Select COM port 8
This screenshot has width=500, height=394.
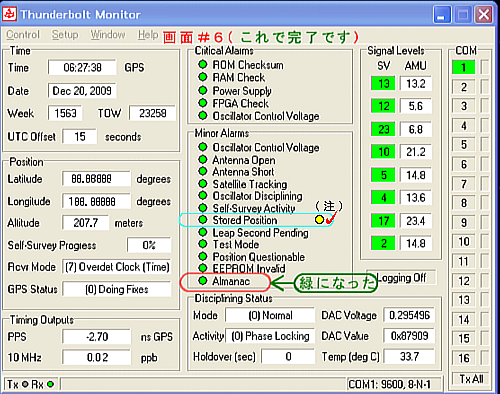pos(463,203)
